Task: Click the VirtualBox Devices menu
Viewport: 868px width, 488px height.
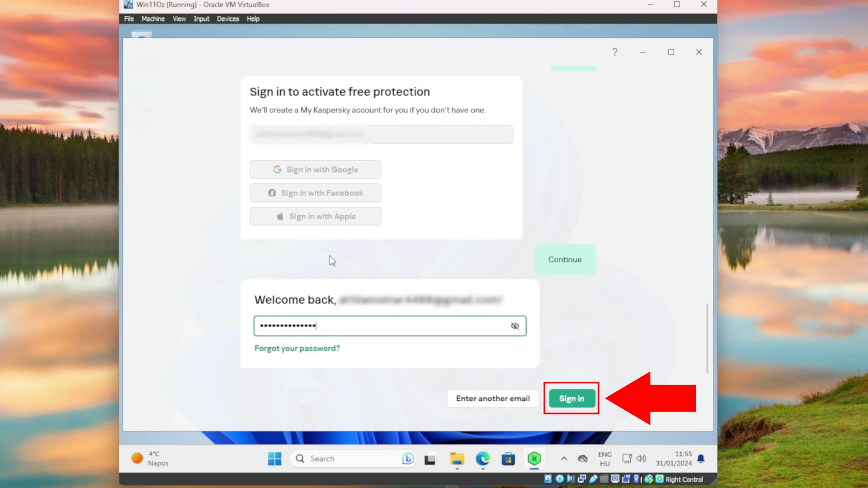Action: coord(228,19)
